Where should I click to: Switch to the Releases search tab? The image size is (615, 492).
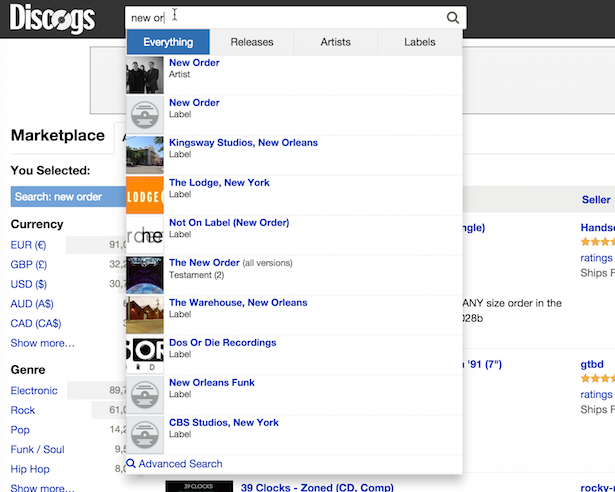[x=252, y=42]
